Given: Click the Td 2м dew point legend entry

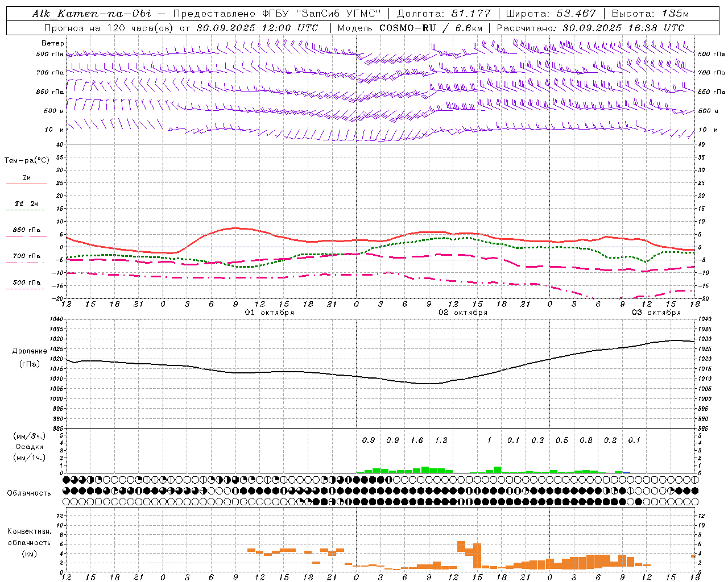Looking at the screenshot, I should coord(27,203).
